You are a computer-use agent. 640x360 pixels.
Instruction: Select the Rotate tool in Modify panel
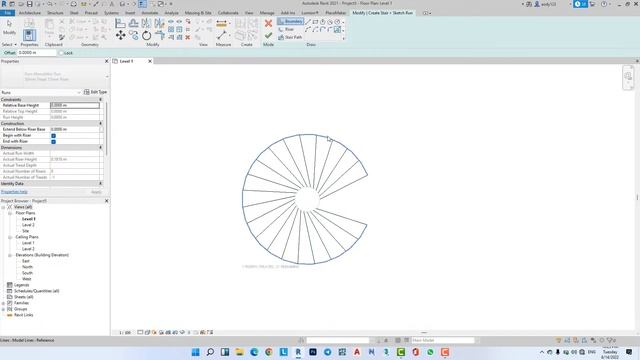pyautogui.click(x=147, y=36)
